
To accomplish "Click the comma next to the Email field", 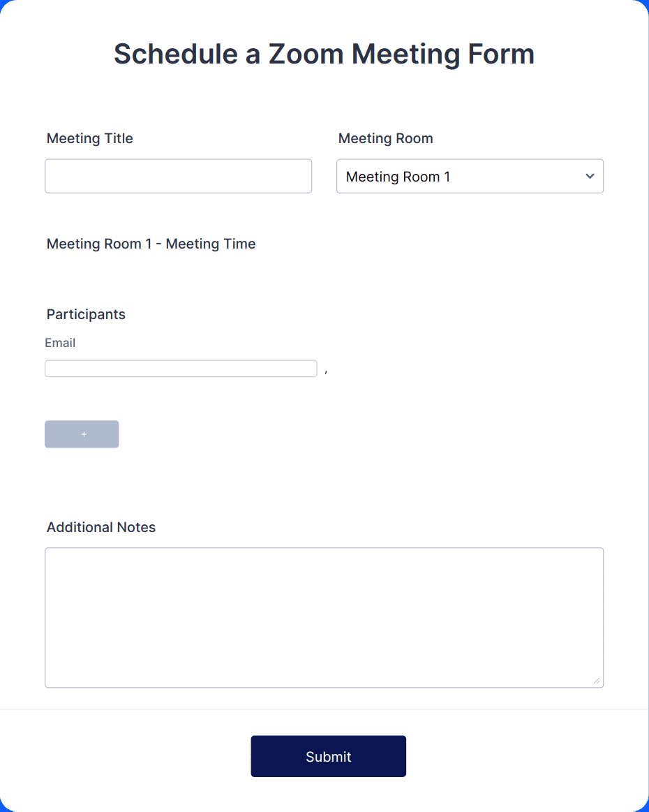I will tap(327, 371).
